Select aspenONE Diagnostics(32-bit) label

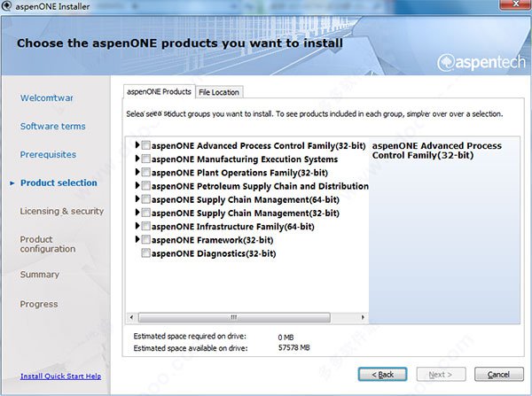point(214,253)
